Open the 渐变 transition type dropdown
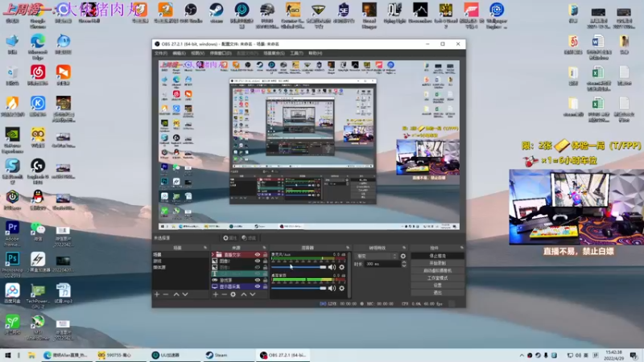644x362 pixels. click(x=377, y=256)
